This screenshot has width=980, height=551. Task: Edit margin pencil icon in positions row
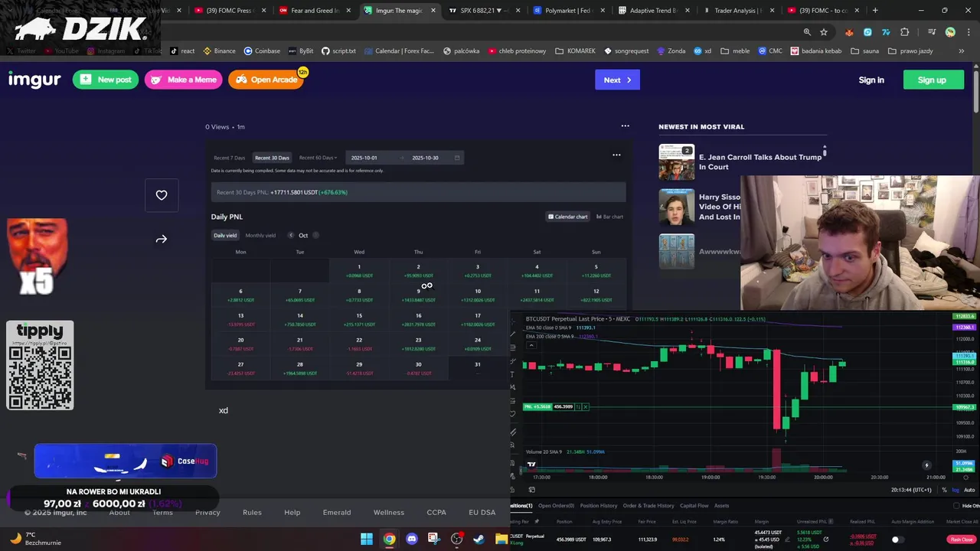pos(786,540)
